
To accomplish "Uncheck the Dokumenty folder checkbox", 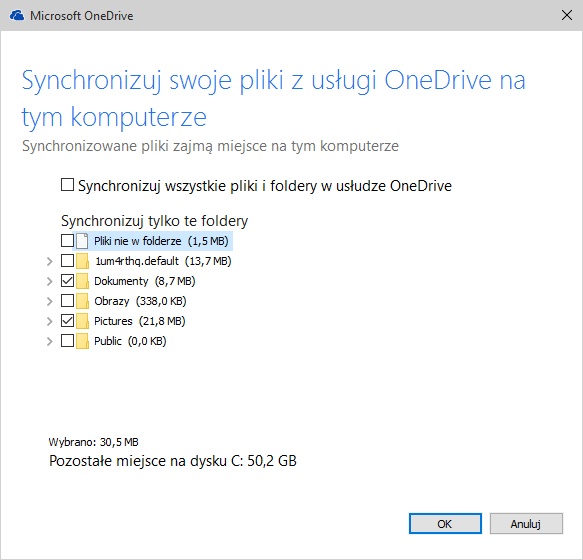I will [x=67, y=281].
